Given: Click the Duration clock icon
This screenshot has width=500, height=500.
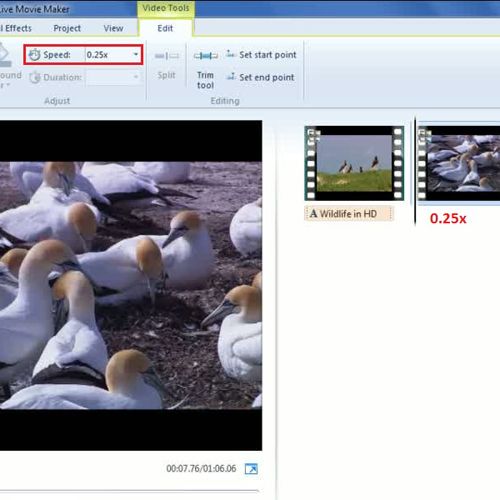Looking at the screenshot, I should point(35,77).
